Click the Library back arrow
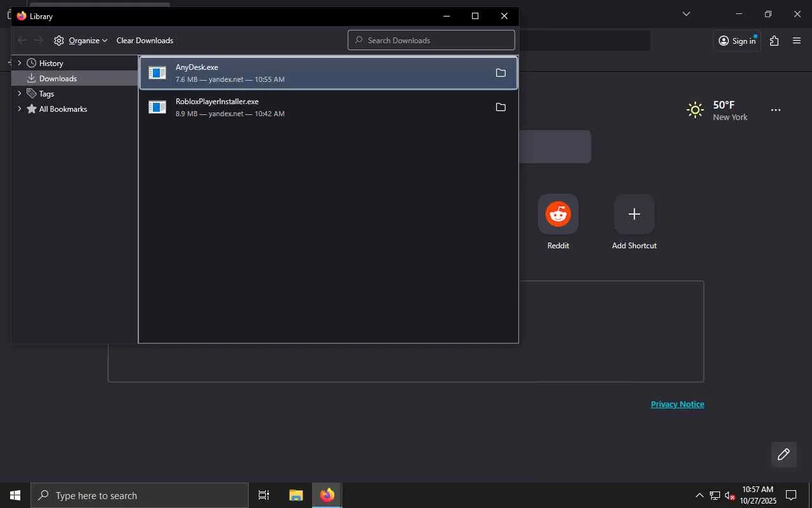This screenshot has height=508, width=812. pyautogui.click(x=22, y=41)
